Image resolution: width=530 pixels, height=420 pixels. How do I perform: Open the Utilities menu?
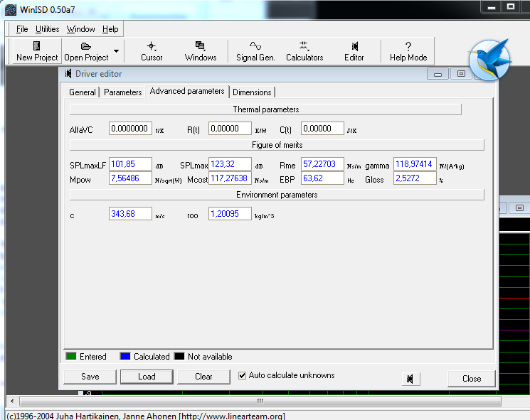point(48,29)
